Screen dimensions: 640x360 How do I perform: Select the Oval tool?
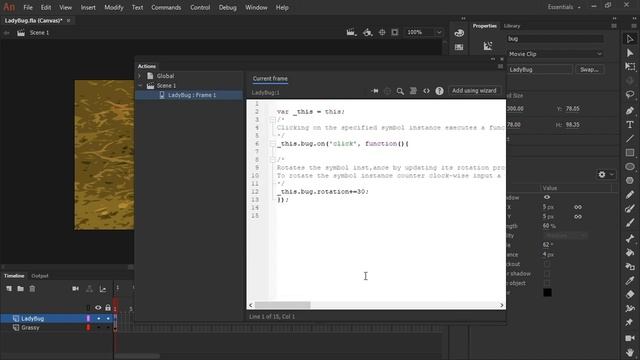pos(630,167)
